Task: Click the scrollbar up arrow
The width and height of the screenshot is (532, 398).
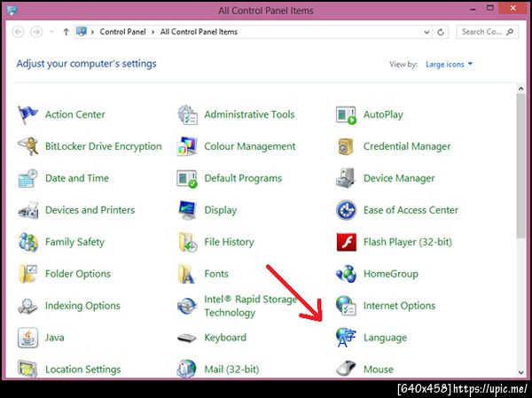Action: pyautogui.click(x=521, y=89)
